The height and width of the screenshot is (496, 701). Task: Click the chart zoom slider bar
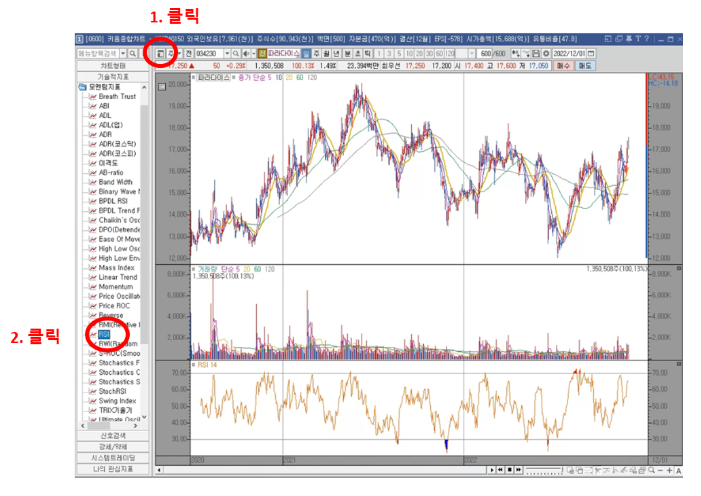(x=543, y=471)
